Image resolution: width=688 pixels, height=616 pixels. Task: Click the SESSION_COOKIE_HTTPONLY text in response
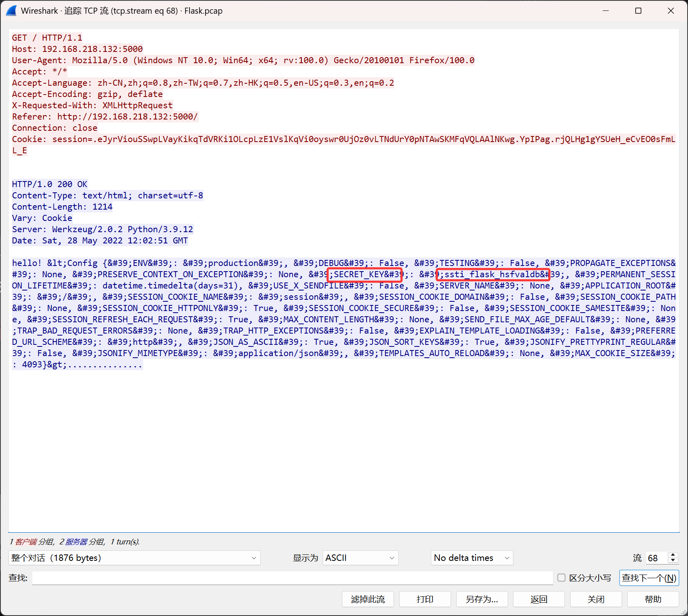[x=160, y=308]
